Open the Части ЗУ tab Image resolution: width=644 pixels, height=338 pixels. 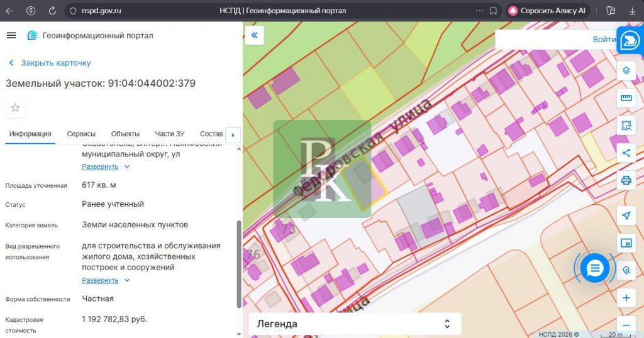pyautogui.click(x=169, y=134)
